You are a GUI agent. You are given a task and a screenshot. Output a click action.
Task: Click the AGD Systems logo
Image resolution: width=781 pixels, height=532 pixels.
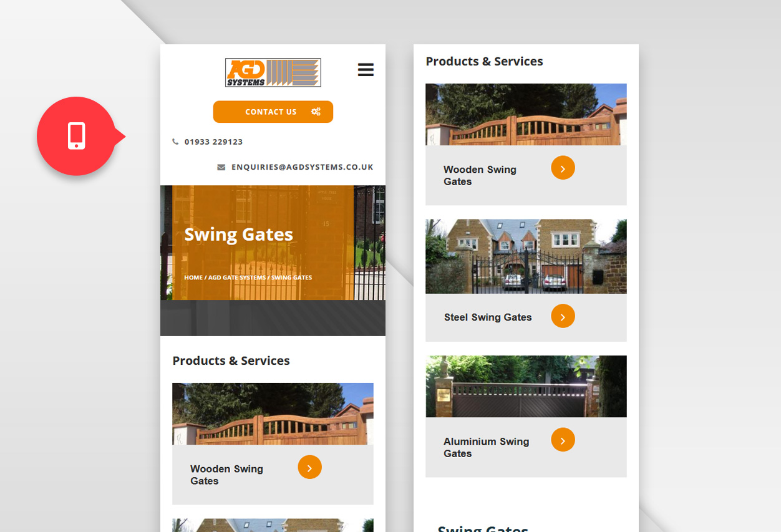pyautogui.click(x=273, y=72)
